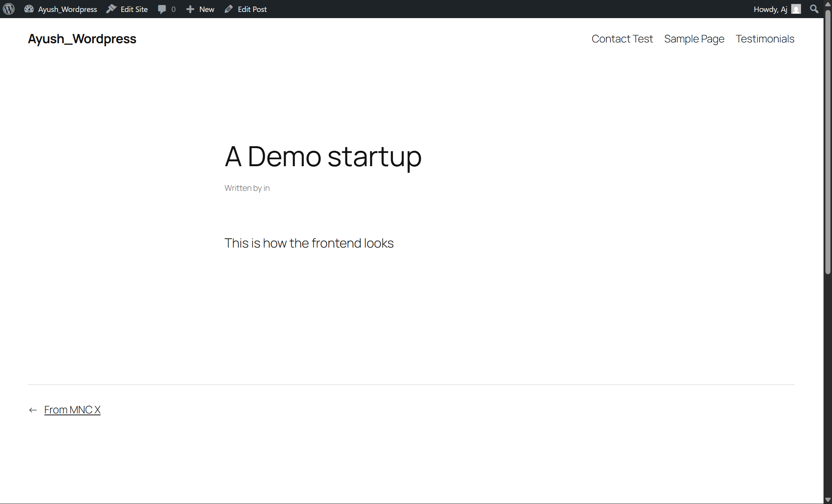The height and width of the screenshot is (504, 832).
Task: Open the New content menu
Action: point(200,9)
